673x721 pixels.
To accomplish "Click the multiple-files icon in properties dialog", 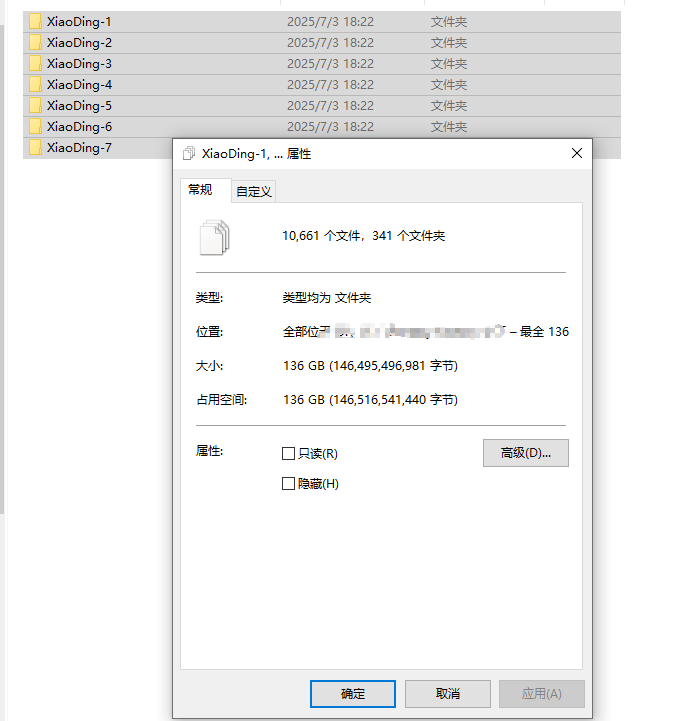I will point(214,237).
